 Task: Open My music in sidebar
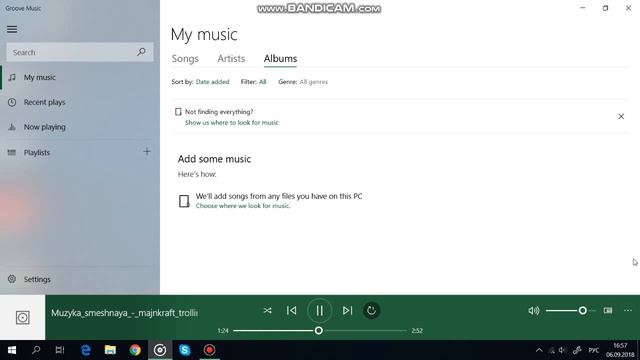(x=80, y=77)
